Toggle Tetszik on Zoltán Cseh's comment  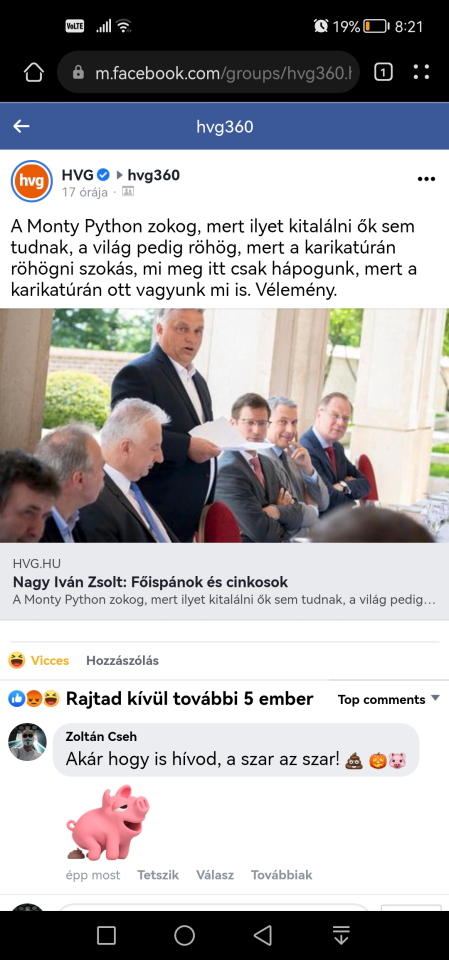click(158, 875)
